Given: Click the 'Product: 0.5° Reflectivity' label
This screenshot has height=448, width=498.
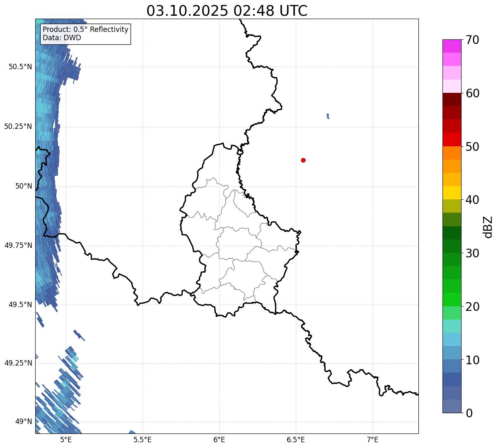Looking at the screenshot, I should pyautogui.click(x=85, y=29).
